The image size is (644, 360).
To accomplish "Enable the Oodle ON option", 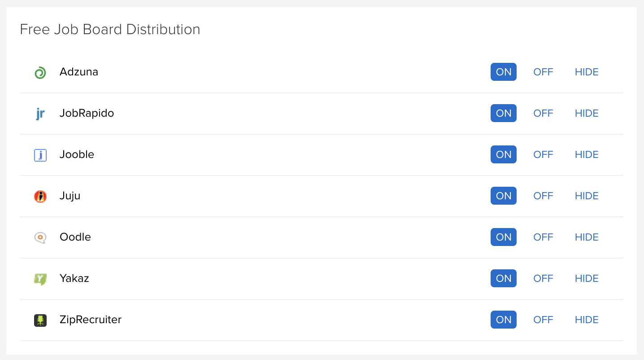I will [x=503, y=237].
